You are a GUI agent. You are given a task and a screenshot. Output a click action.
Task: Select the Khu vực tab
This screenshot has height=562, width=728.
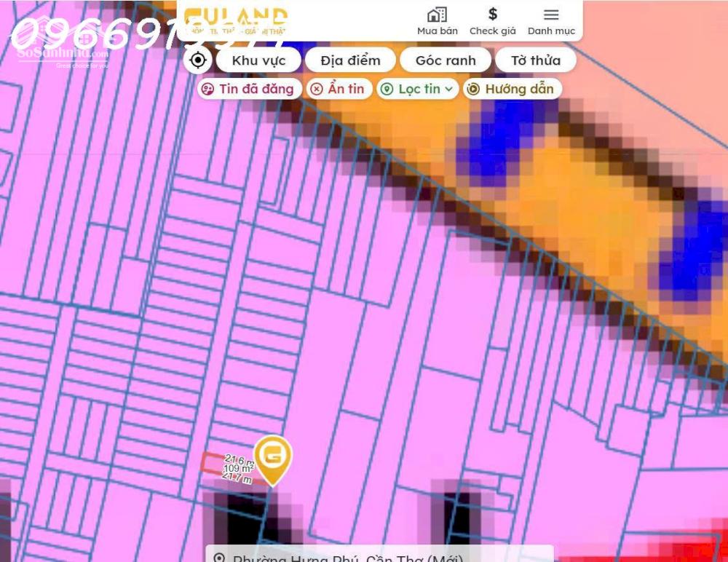(x=258, y=60)
